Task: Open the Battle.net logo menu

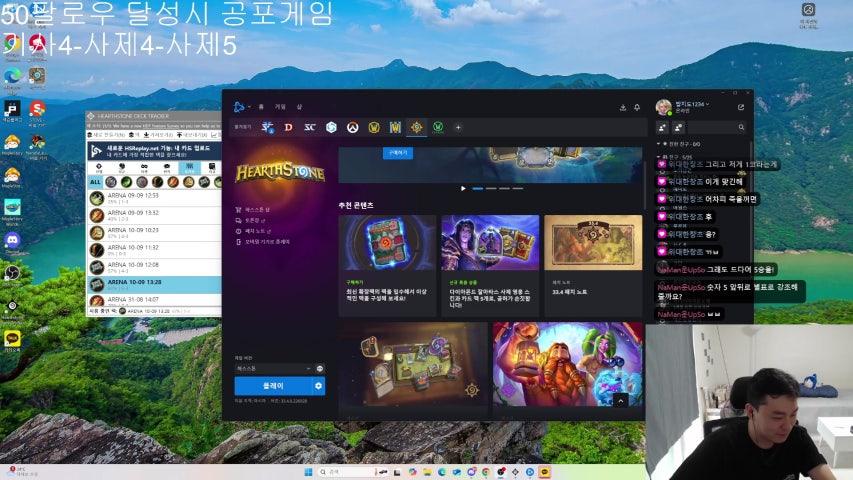Action: (239, 107)
